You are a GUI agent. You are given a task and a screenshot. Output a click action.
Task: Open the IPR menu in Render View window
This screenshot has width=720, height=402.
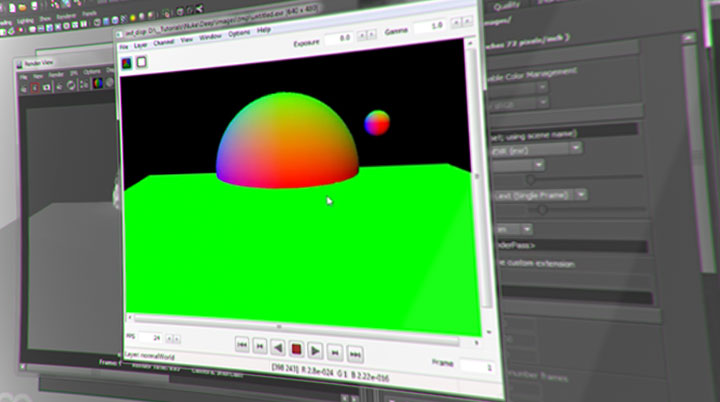point(73,73)
